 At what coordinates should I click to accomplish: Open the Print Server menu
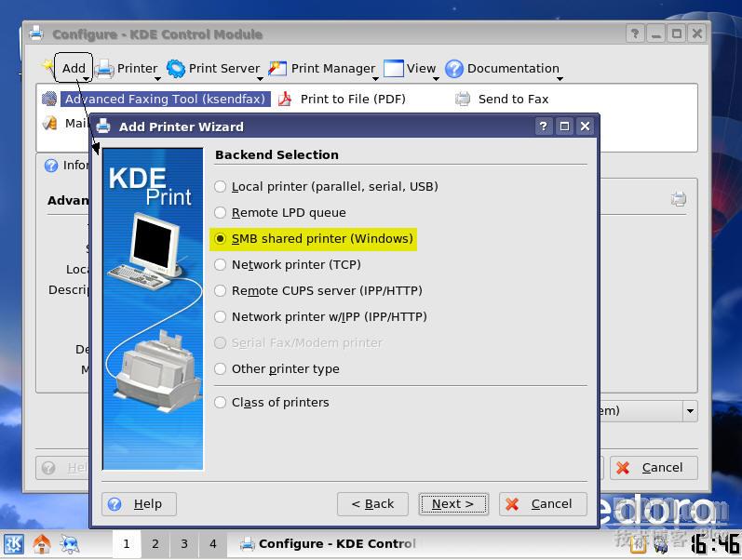(x=223, y=69)
